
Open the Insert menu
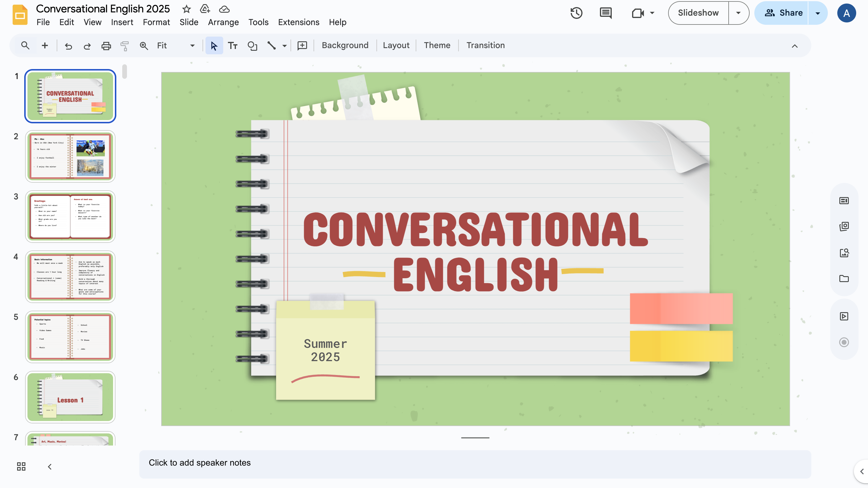(122, 22)
